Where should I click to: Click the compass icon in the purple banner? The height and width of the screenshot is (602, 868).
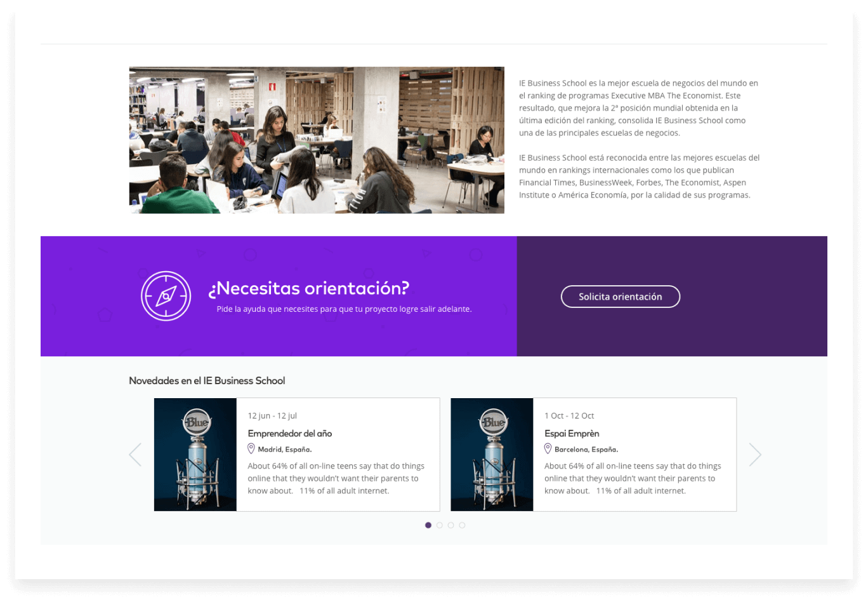[x=166, y=296]
